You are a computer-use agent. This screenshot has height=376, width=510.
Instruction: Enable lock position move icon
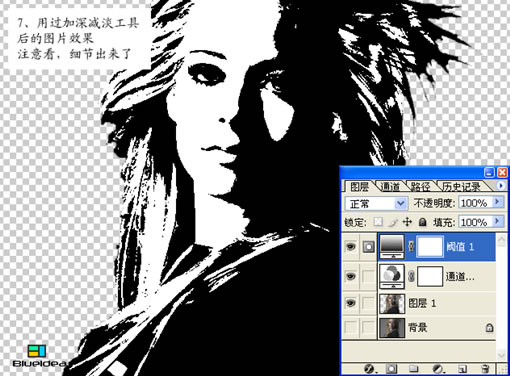[x=407, y=222]
